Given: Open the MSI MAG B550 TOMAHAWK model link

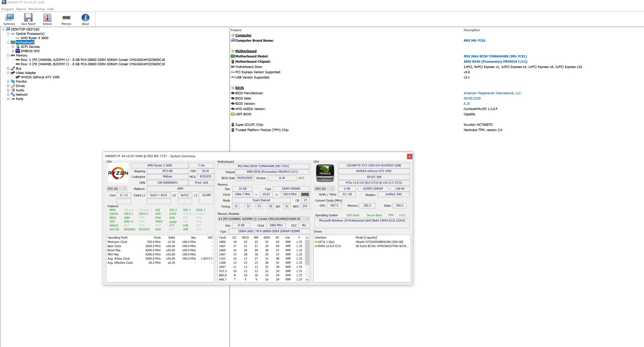Looking at the screenshot, I should pos(495,56).
